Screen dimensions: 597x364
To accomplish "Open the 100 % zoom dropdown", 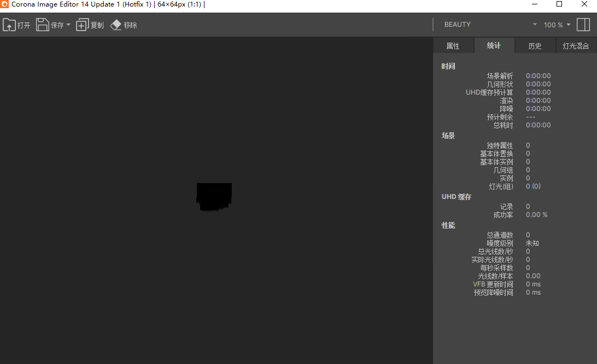I will [557, 25].
